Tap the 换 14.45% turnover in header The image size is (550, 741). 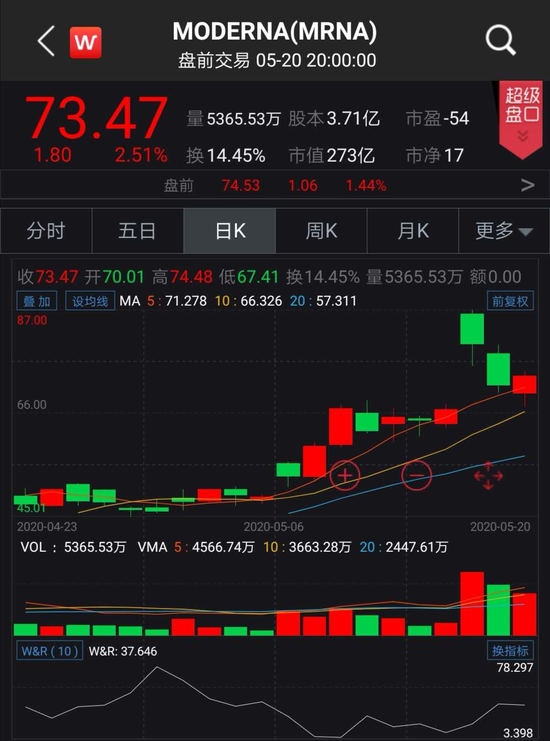[226, 155]
